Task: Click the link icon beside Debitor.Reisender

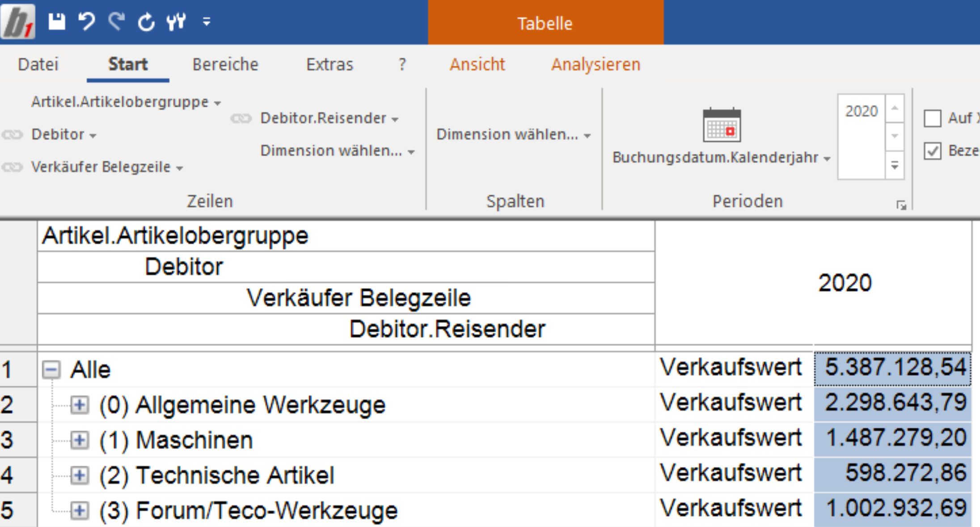Action: click(x=241, y=119)
